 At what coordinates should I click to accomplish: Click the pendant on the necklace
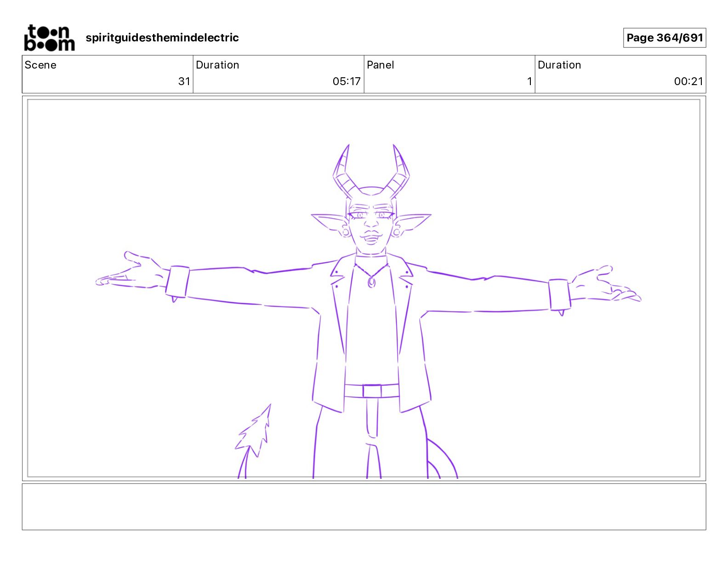(x=371, y=281)
